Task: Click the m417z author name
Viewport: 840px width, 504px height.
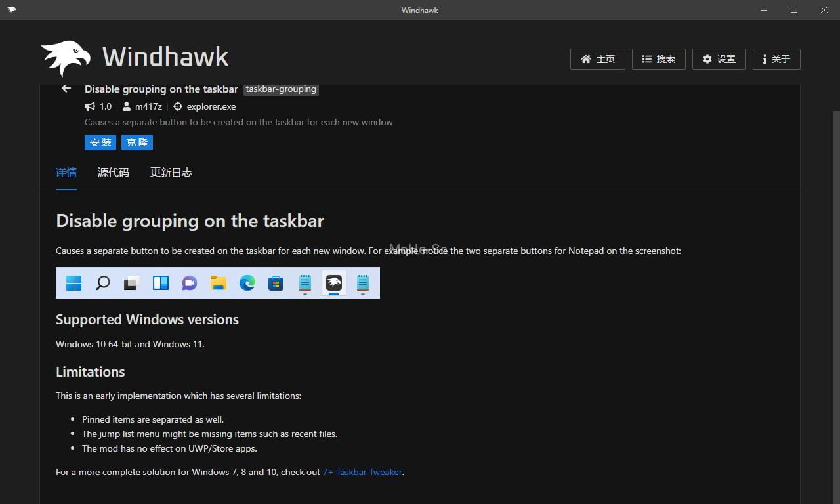Action: (148, 106)
